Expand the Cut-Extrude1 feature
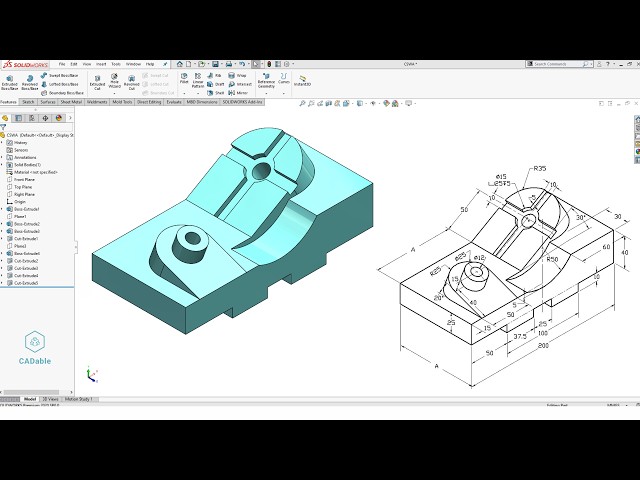The height and width of the screenshot is (480, 640). tap(2, 239)
